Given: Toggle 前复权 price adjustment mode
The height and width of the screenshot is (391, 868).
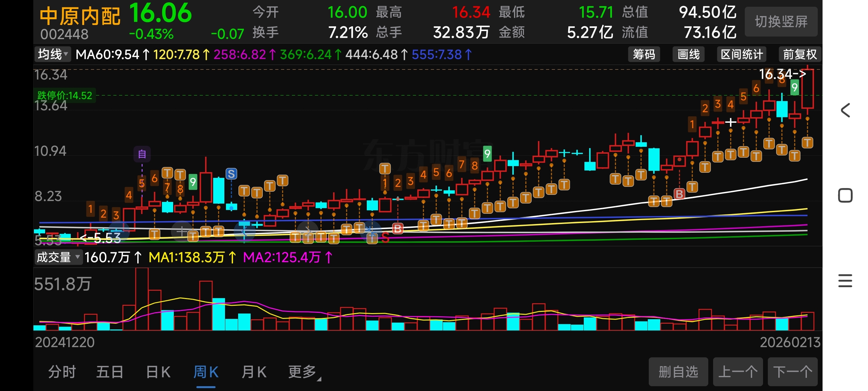Looking at the screenshot, I should point(800,54).
